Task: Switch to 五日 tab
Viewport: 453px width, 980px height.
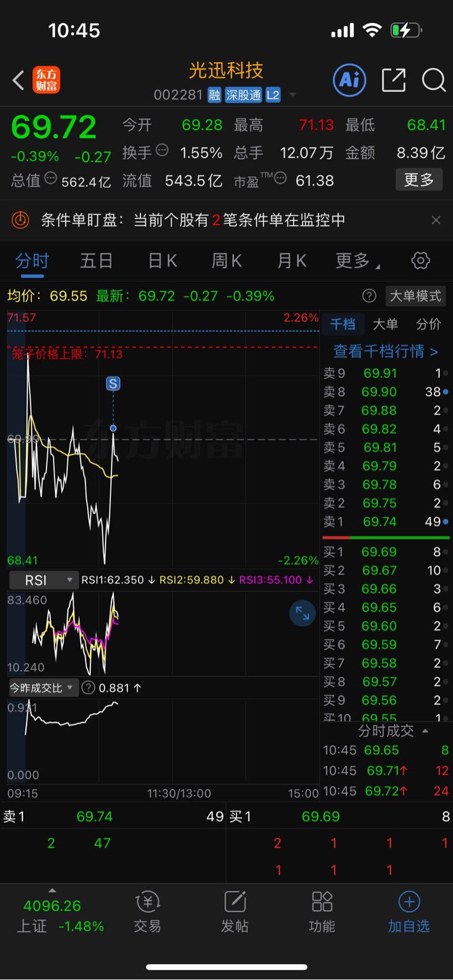Action: point(96,261)
